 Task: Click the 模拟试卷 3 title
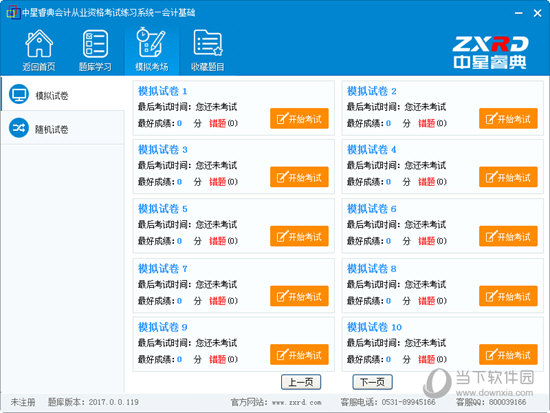point(162,150)
